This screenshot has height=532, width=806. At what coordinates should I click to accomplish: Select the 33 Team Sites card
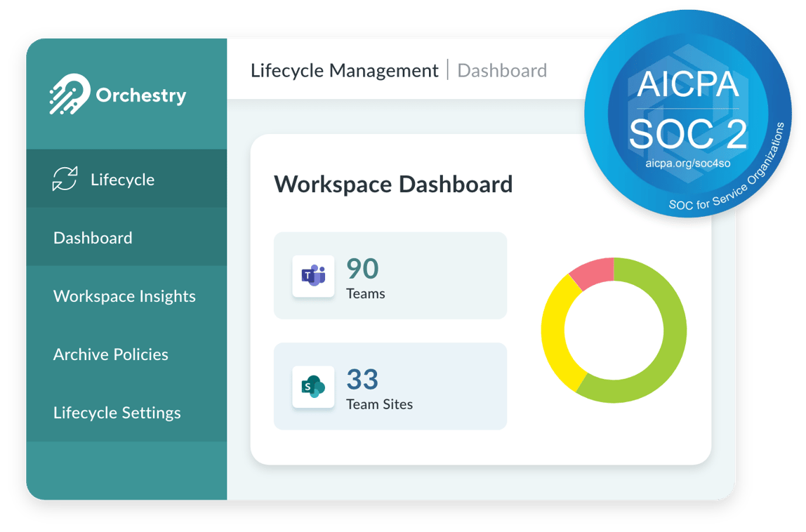390,386
